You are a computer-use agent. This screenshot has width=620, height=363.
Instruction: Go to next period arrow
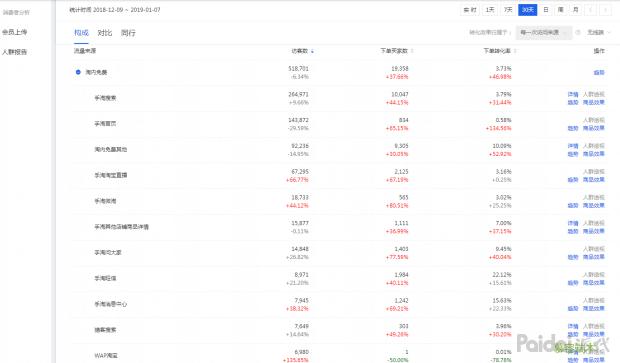click(x=605, y=10)
